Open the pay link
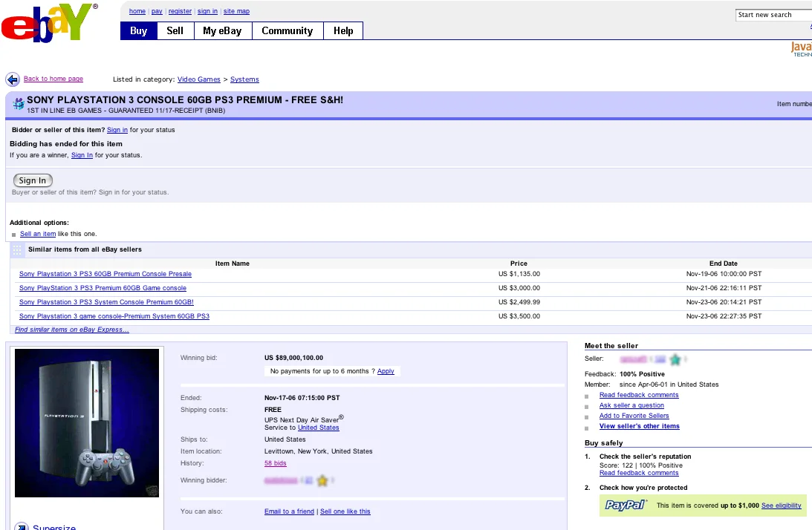 coord(157,11)
